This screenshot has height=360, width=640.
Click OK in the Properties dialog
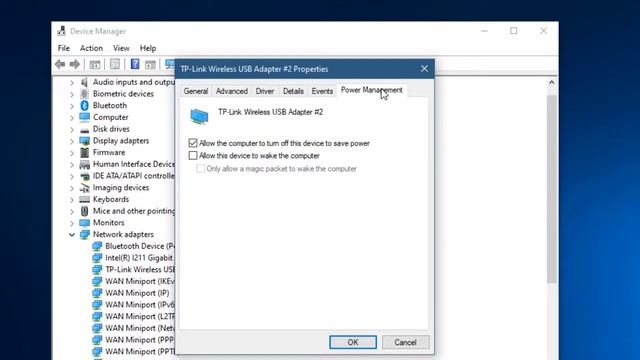pyautogui.click(x=353, y=342)
